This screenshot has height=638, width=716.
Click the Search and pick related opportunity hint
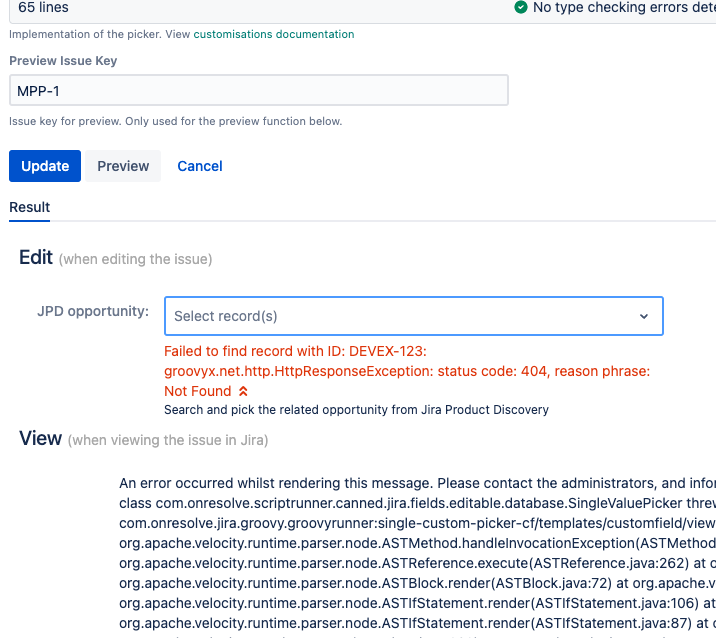click(x=356, y=410)
